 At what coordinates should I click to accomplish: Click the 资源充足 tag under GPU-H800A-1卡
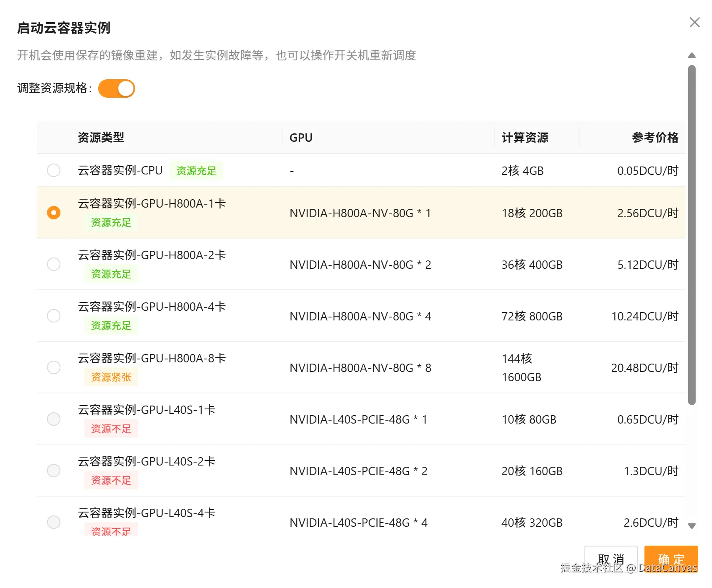pos(111,222)
